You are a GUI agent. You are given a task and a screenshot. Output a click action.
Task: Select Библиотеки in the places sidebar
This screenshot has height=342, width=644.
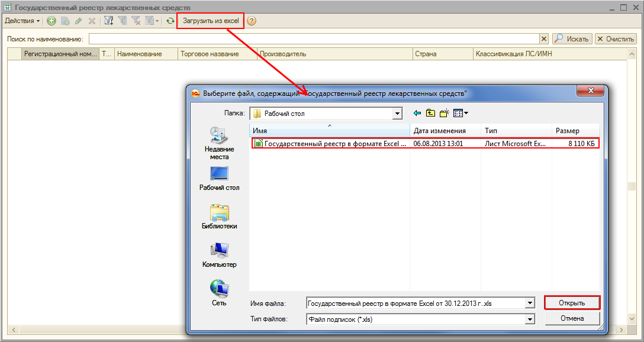tap(219, 217)
